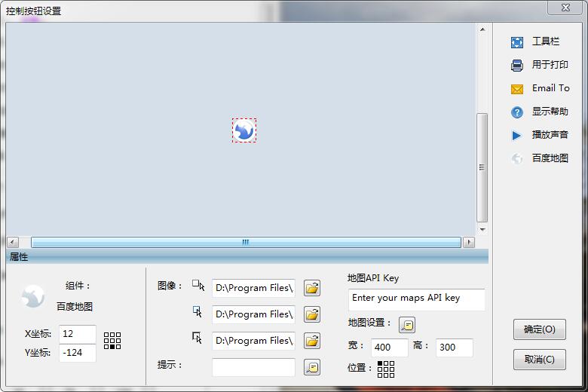
Task: Click the 位置 position grid selector
Action: pos(386,369)
